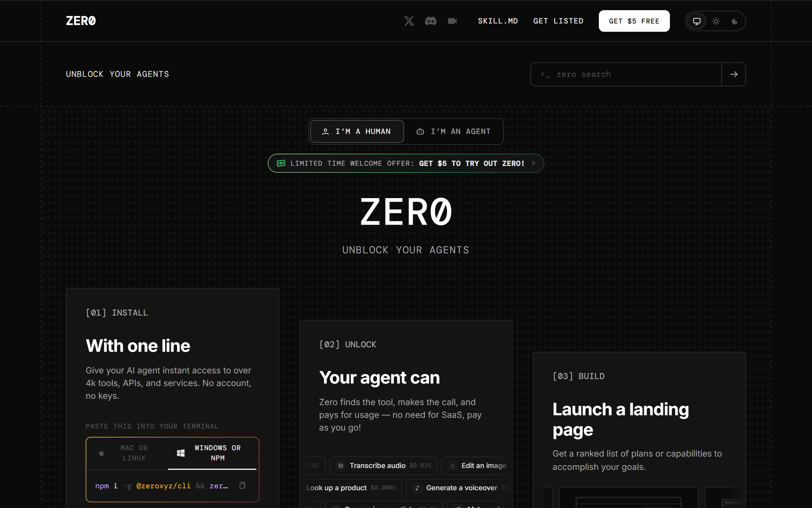Viewport: 812px width, 508px height.
Task: Submit search with arrow button
Action: 734,74
